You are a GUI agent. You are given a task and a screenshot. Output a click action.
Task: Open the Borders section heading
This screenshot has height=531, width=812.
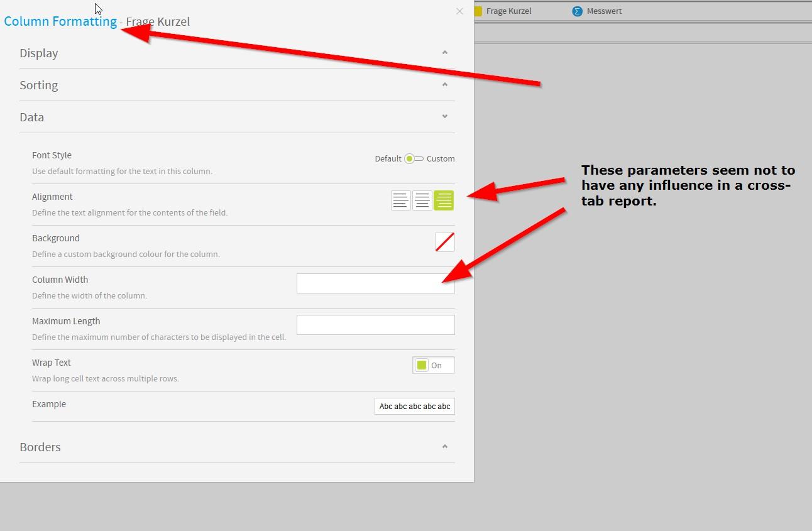point(40,447)
